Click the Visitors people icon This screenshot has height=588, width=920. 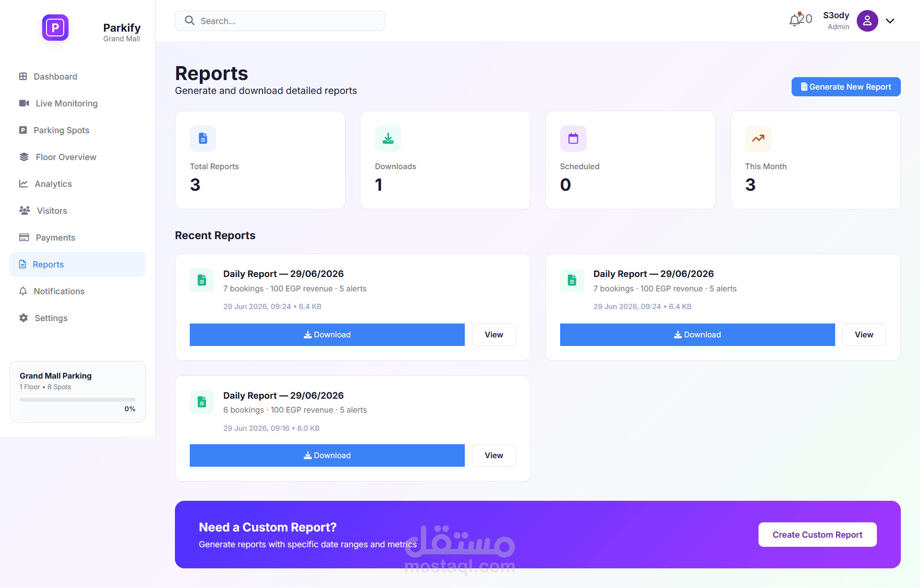(x=24, y=210)
